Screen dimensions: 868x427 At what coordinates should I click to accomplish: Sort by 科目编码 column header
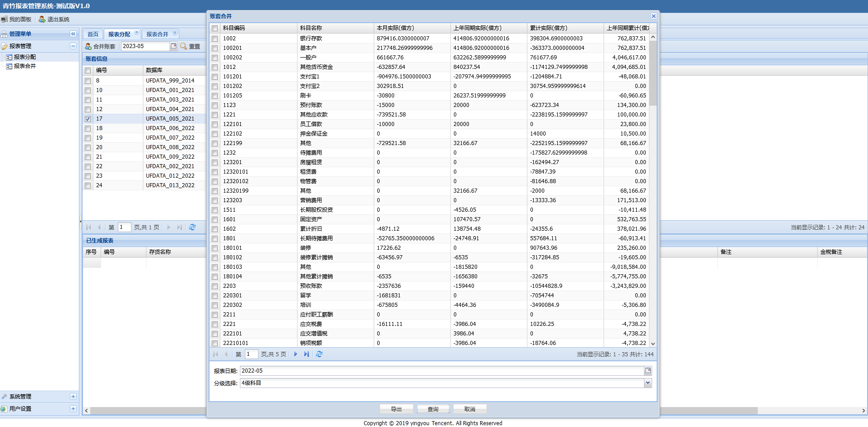258,28
